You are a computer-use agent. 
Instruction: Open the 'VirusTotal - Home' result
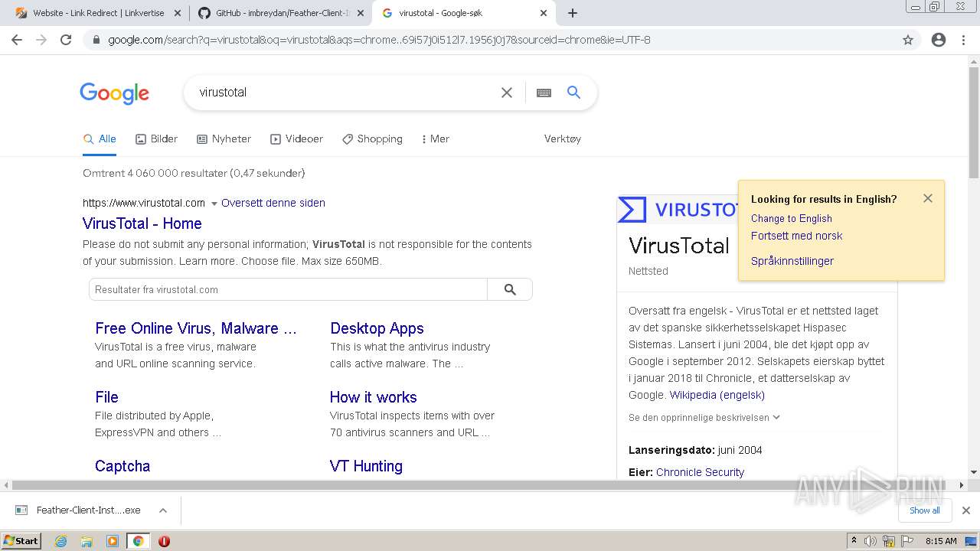[x=142, y=223]
